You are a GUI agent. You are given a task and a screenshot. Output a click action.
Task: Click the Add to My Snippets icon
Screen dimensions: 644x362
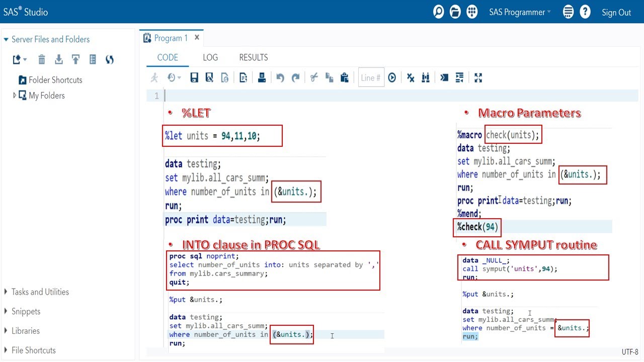(x=243, y=77)
